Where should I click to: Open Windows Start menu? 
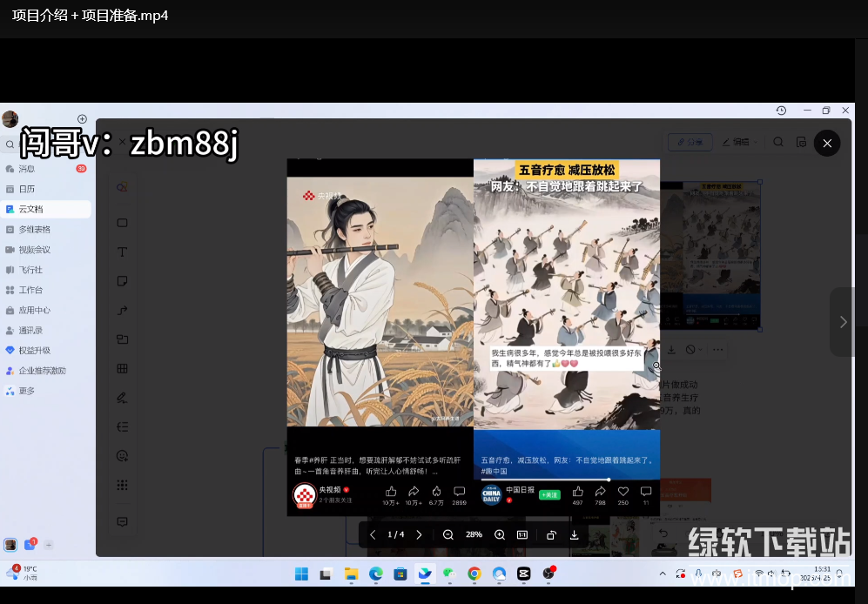[x=301, y=574]
